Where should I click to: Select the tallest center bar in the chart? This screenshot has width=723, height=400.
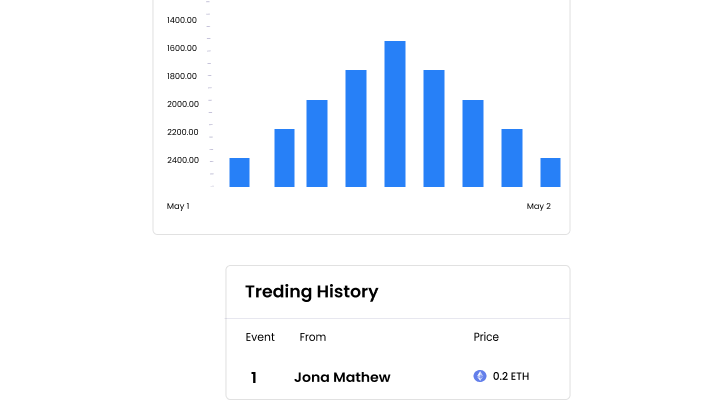(395, 114)
